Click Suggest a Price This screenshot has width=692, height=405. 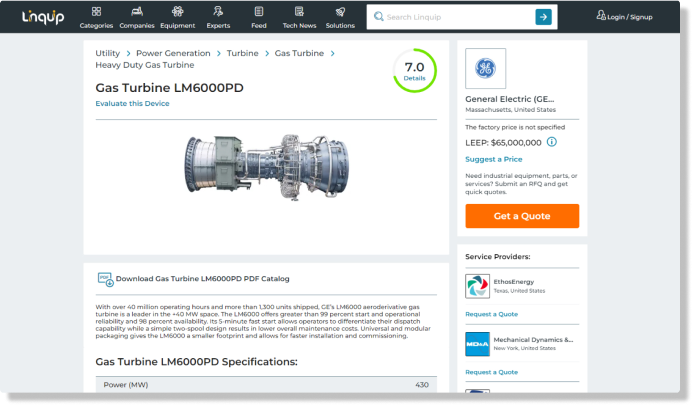click(493, 159)
